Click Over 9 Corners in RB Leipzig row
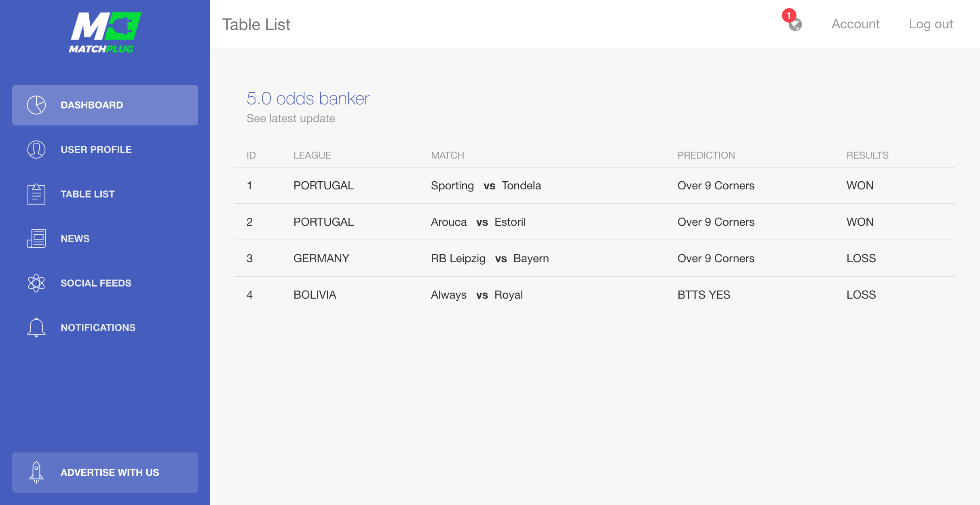Screen dimensions: 980x505 pyautogui.click(x=716, y=259)
